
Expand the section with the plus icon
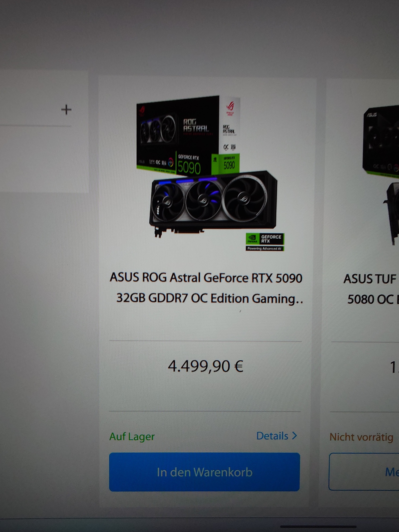pos(66,110)
